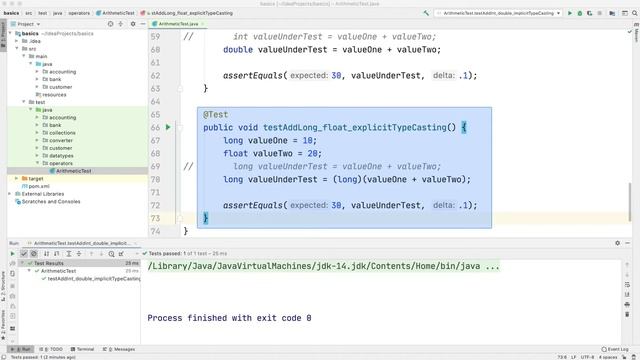Toggle Show Passed tests checkmark

[24, 253]
